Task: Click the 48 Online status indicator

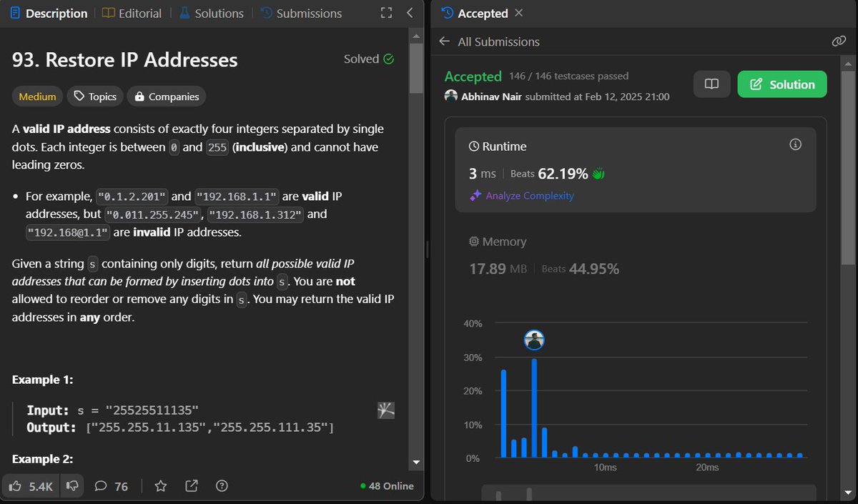Action: [387, 486]
